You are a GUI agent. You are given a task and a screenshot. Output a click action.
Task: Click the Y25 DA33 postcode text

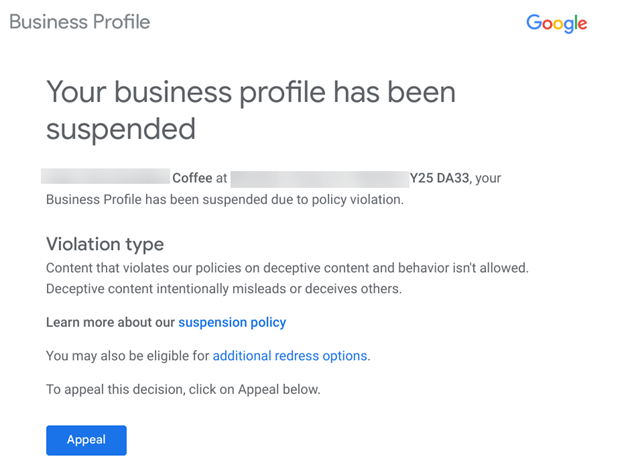(440, 178)
